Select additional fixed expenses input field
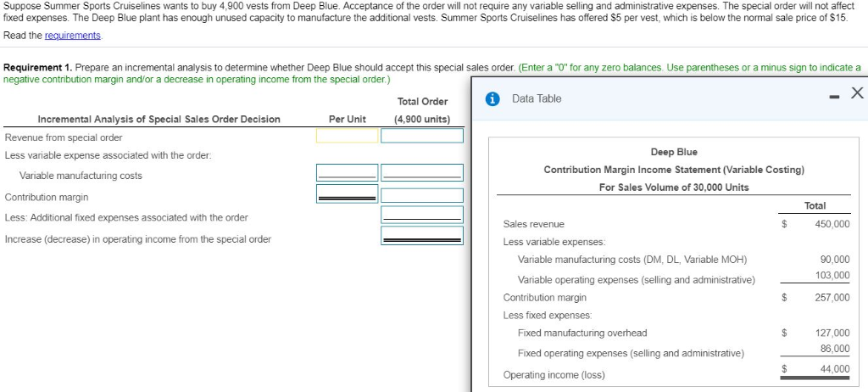 [422, 215]
